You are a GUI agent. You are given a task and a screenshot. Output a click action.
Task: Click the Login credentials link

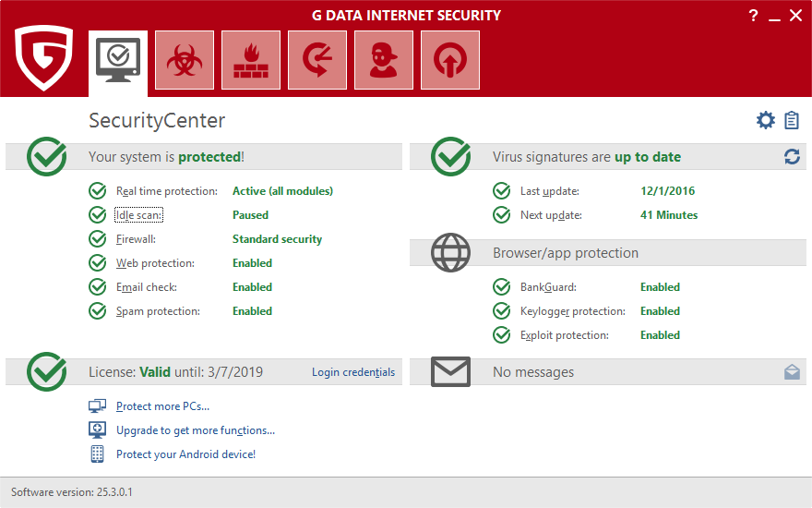pos(352,372)
